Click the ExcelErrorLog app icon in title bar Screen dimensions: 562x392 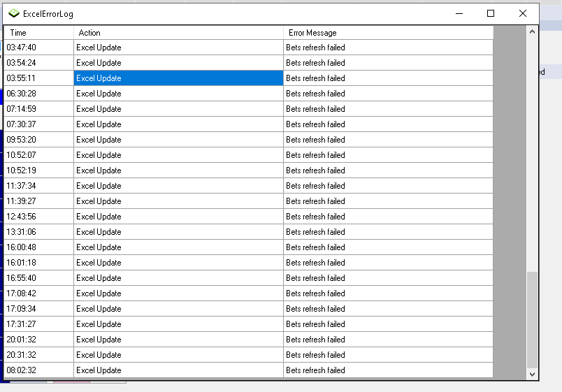pos(13,13)
